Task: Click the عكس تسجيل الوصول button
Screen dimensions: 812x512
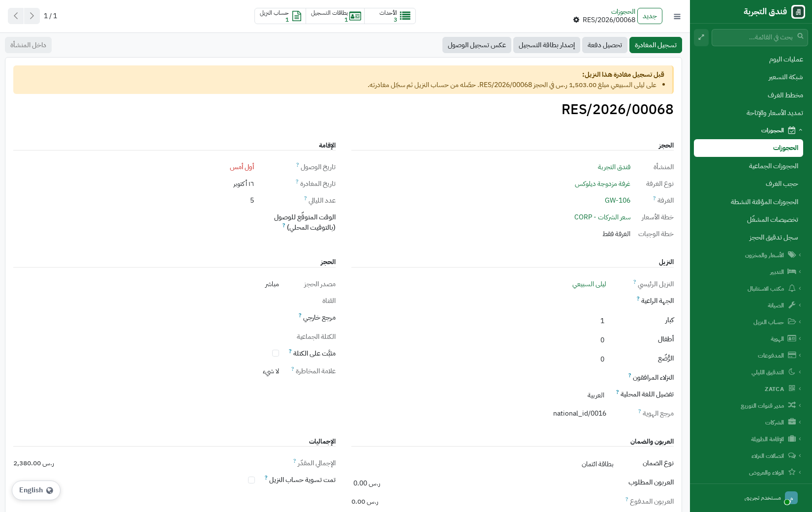Action: click(477, 45)
